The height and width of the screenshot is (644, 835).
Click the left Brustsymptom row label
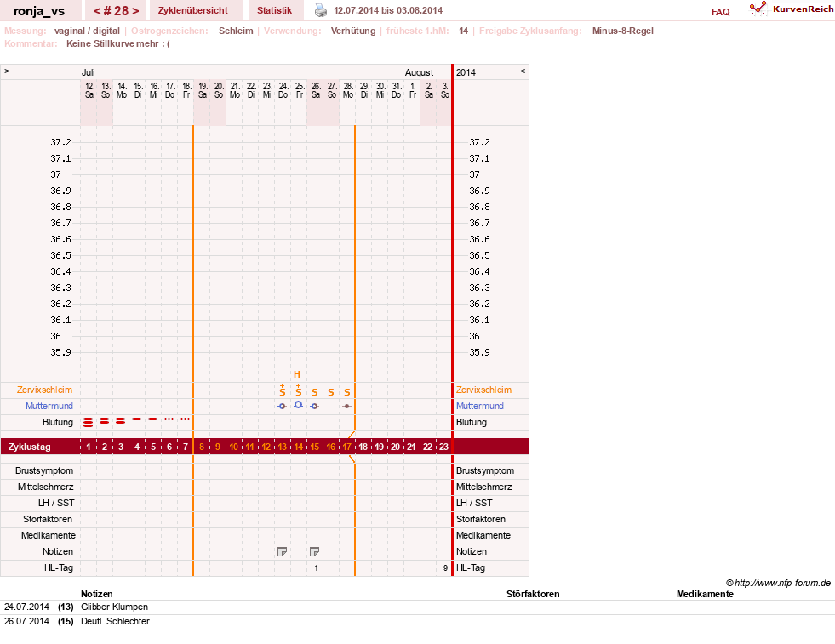point(44,471)
